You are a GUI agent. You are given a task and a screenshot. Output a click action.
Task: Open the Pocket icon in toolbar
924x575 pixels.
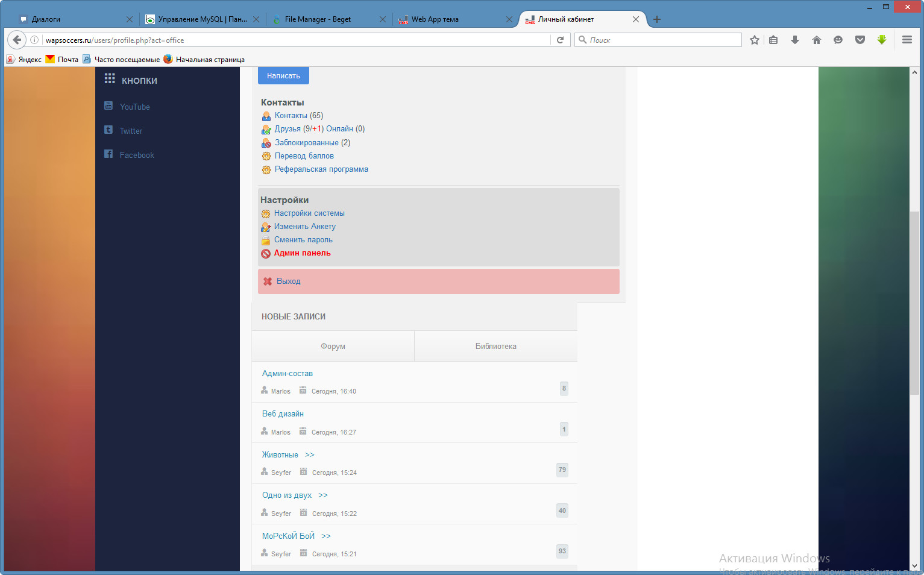860,40
